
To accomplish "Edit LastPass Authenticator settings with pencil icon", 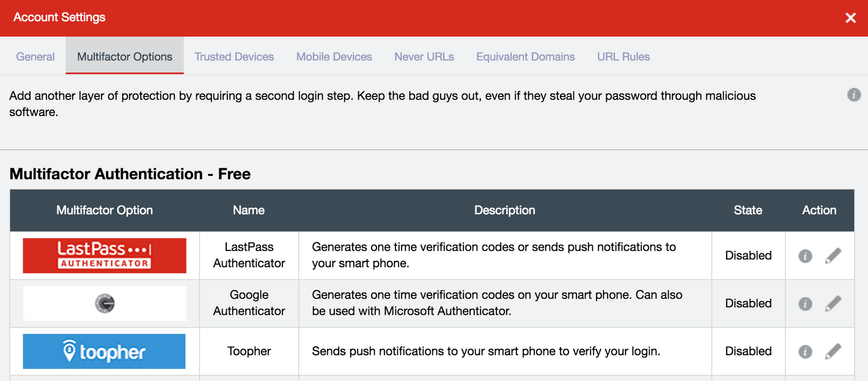I will [x=834, y=255].
